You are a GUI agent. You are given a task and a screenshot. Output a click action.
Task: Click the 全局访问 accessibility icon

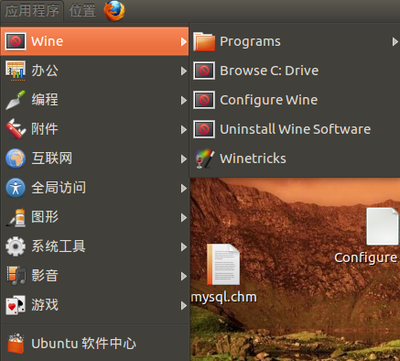tap(16, 188)
